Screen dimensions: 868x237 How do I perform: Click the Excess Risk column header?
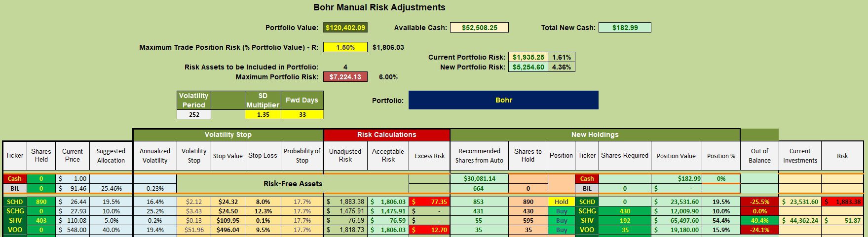pyautogui.click(x=429, y=156)
